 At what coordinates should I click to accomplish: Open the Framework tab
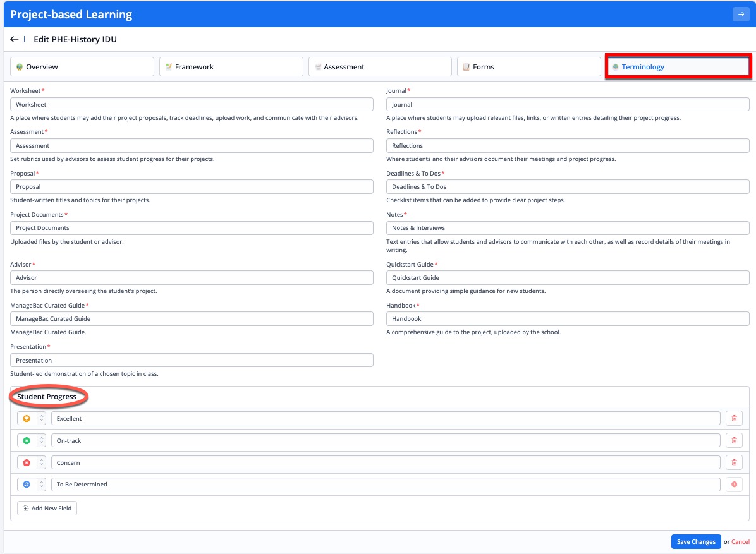tap(231, 67)
